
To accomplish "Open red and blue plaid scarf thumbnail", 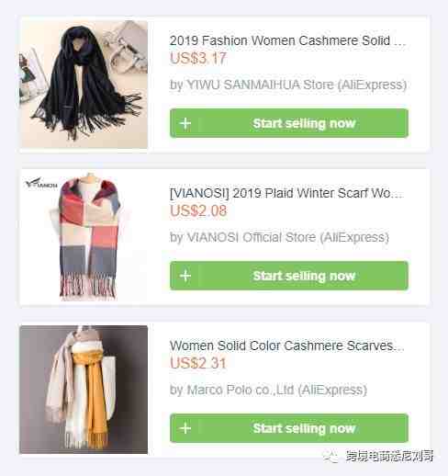I will 84,237.
